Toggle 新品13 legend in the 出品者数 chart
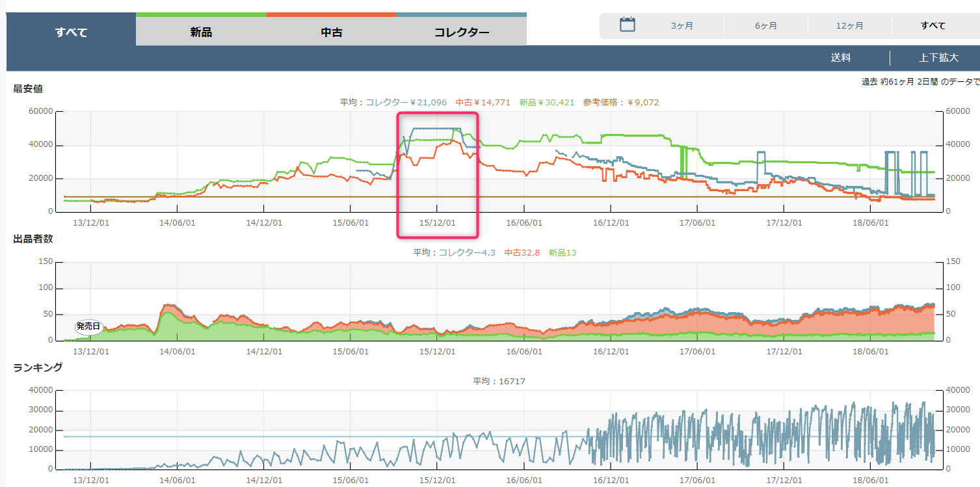 coord(563,252)
